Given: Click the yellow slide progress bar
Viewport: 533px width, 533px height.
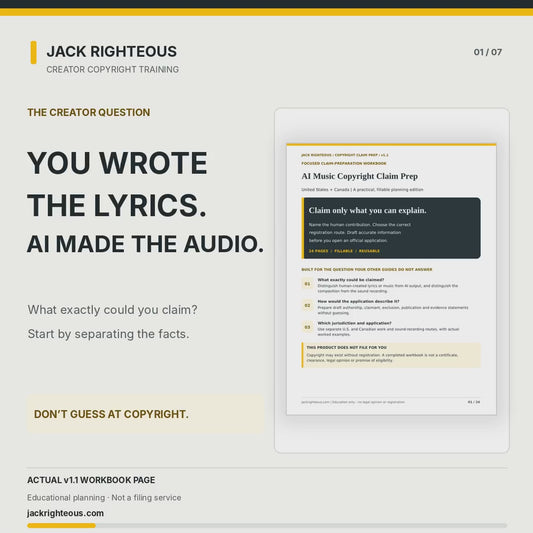Looking at the screenshot, I should [61, 526].
